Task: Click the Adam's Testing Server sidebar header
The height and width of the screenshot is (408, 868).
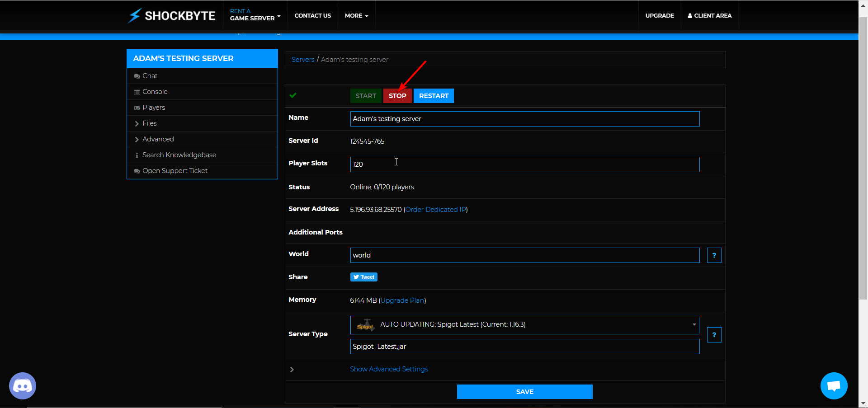Action: 202,58
